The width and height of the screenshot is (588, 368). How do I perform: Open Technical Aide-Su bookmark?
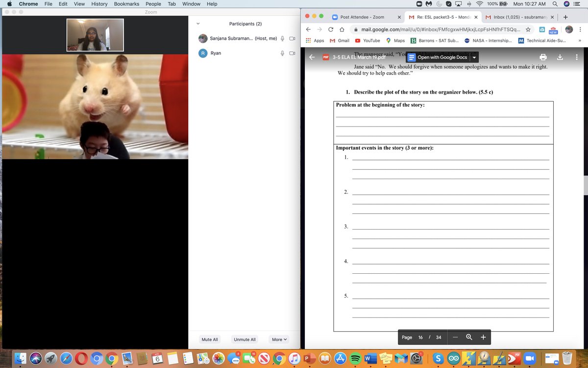(542, 41)
